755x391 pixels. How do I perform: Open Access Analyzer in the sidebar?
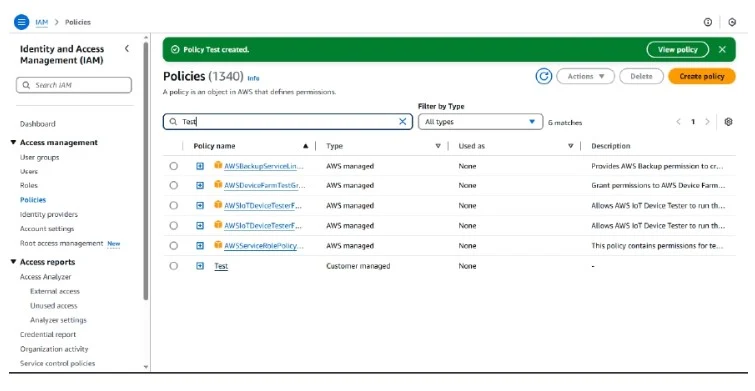pyautogui.click(x=45, y=277)
